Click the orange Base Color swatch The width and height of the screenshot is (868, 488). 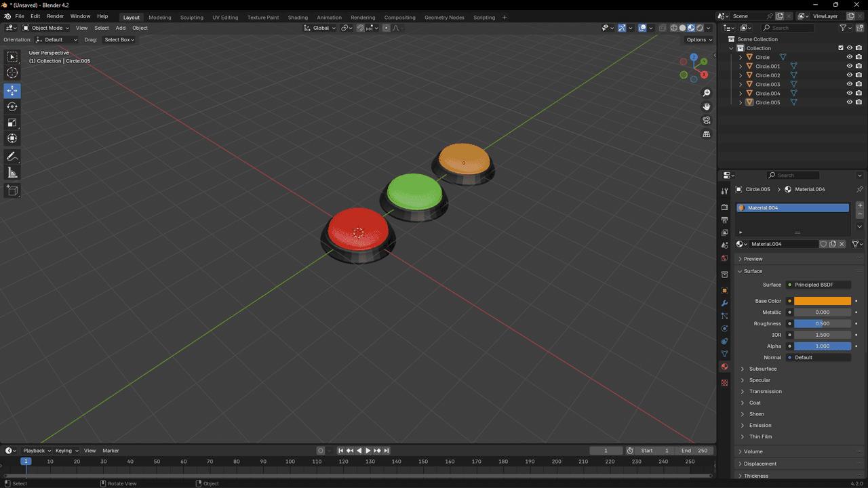[822, 301]
